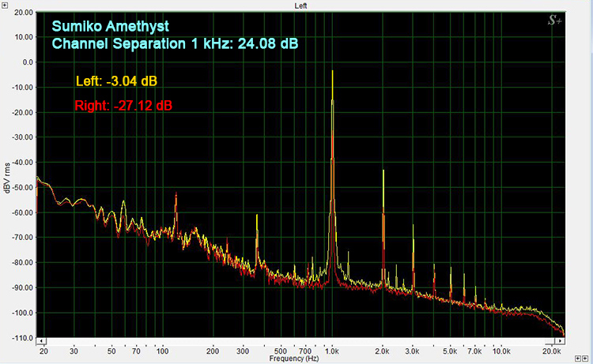This screenshot has width=593, height=364.
Task: Select the yellow Left: -3.04 dB label
Action: [x=121, y=81]
